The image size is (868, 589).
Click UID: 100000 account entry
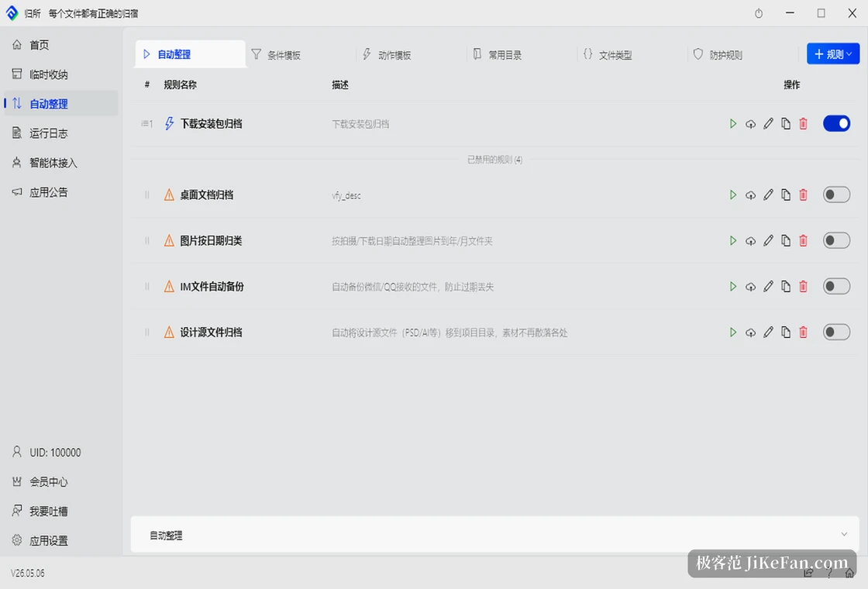(61, 453)
